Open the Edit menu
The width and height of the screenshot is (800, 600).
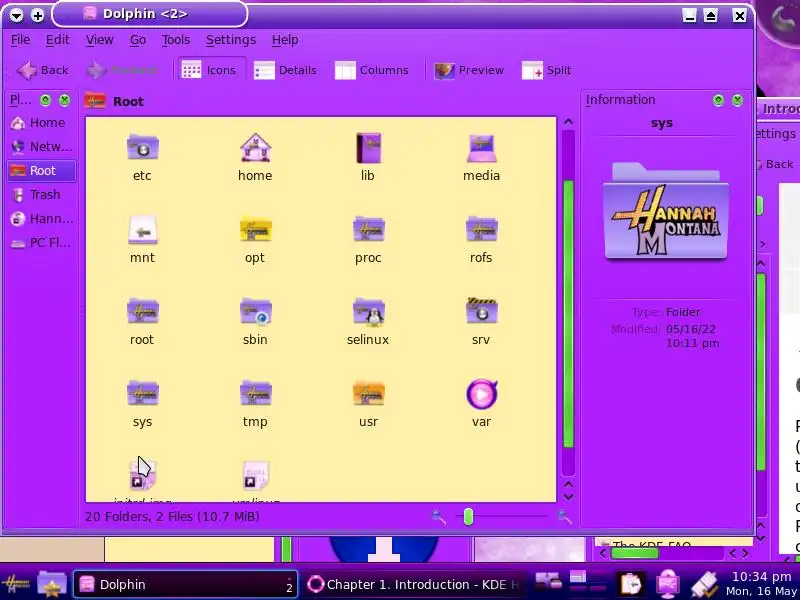pyautogui.click(x=57, y=40)
